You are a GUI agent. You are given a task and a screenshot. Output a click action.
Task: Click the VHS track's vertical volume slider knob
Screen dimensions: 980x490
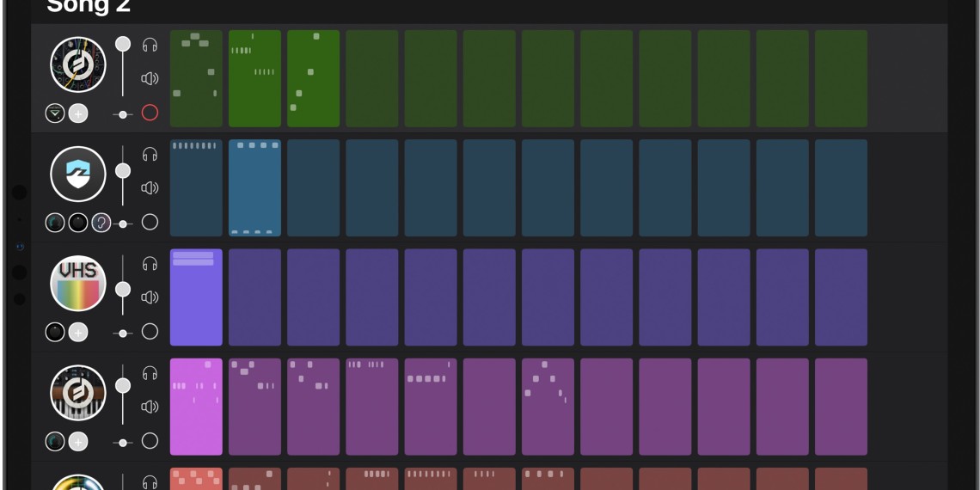123,289
